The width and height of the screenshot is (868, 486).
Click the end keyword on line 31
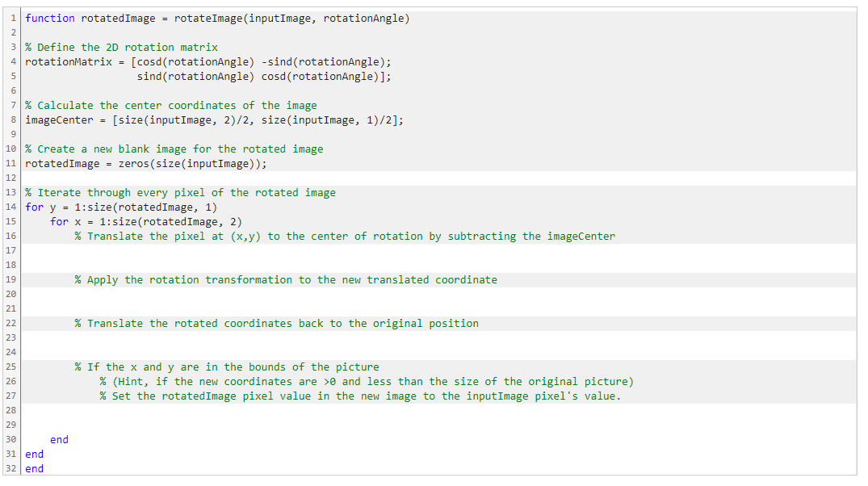click(x=33, y=454)
